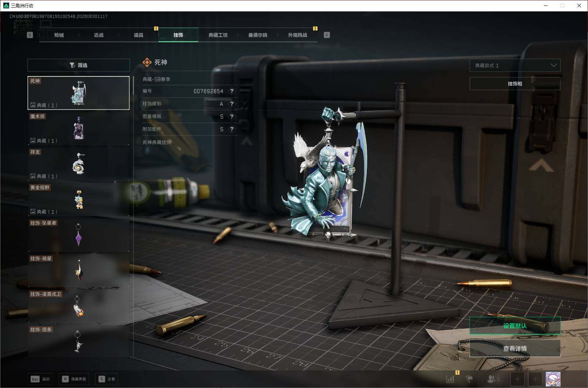Click the 附加配件 grade S value
This screenshot has width=588, height=388.
point(222,129)
